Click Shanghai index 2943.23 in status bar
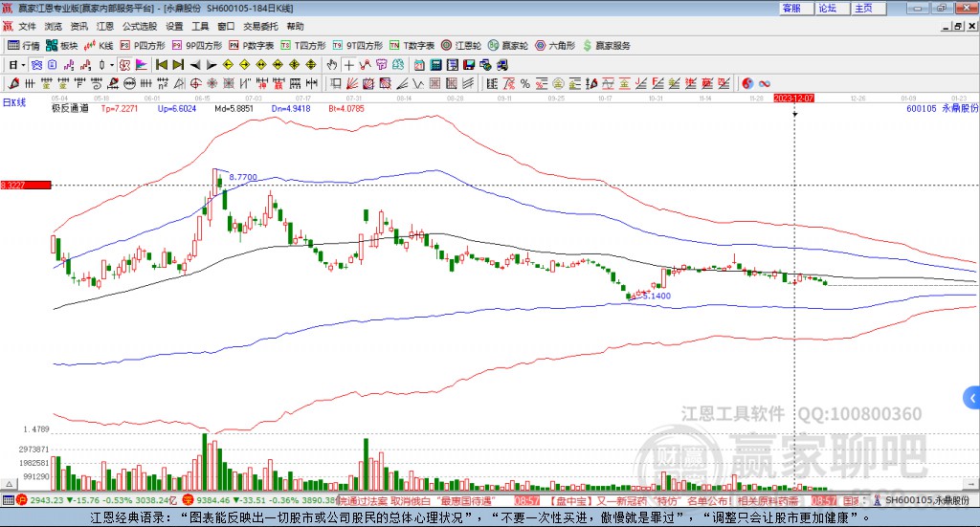Viewport: 980px width, 527px height. [x=47, y=500]
